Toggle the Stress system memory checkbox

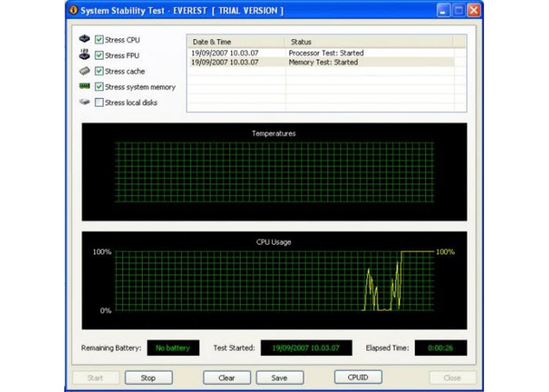pyautogui.click(x=99, y=87)
